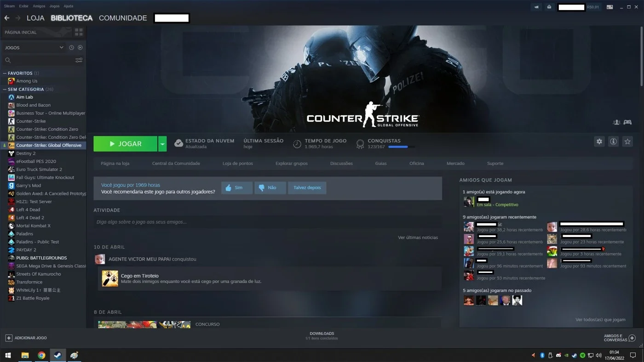
Task: Collapse the Favoritos category
Action: tap(5, 73)
